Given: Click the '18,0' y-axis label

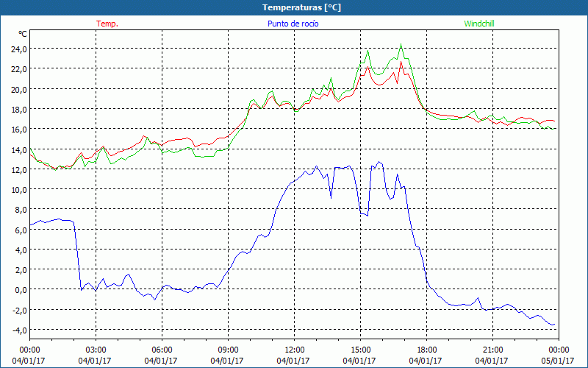Looking at the screenshot, I should point(20,110).
